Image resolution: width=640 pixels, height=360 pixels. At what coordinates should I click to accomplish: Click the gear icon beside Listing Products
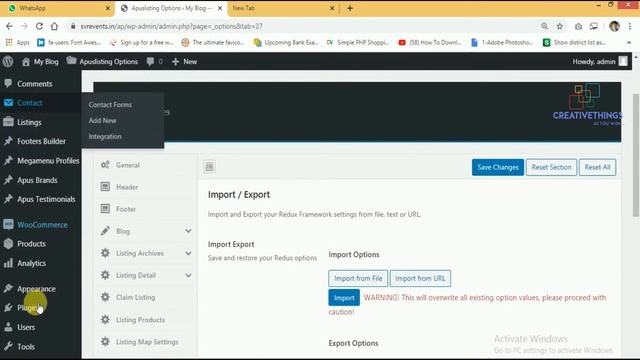pyautogui.click(x=105, y=319)
